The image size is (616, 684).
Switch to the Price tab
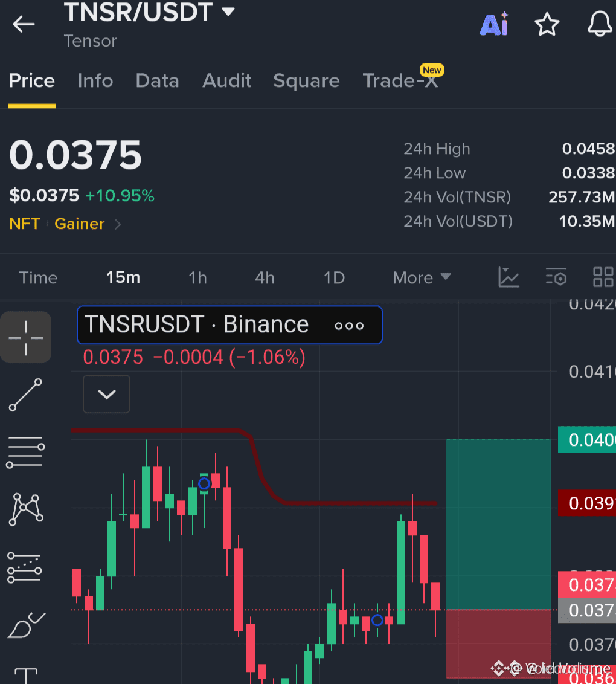[x=32, y=81]
